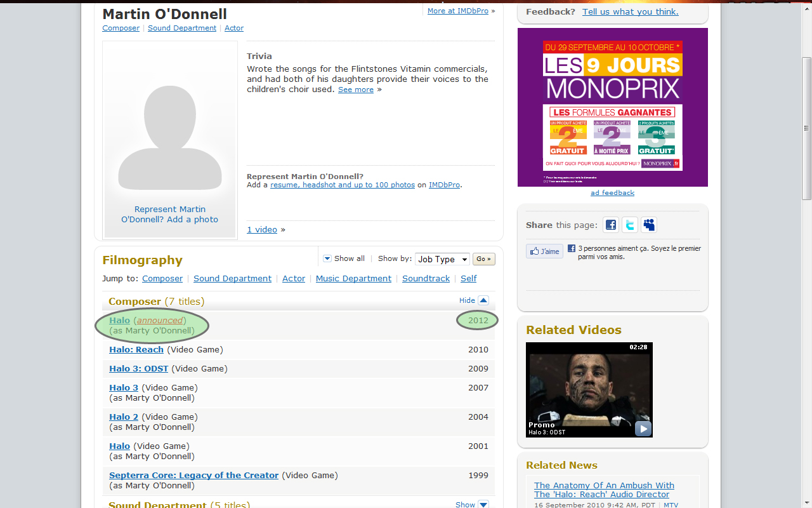The height and width of the screenshot is (508, 812).
Task: Click the Go button next to Job Type
Action: [x=484, y=259]
